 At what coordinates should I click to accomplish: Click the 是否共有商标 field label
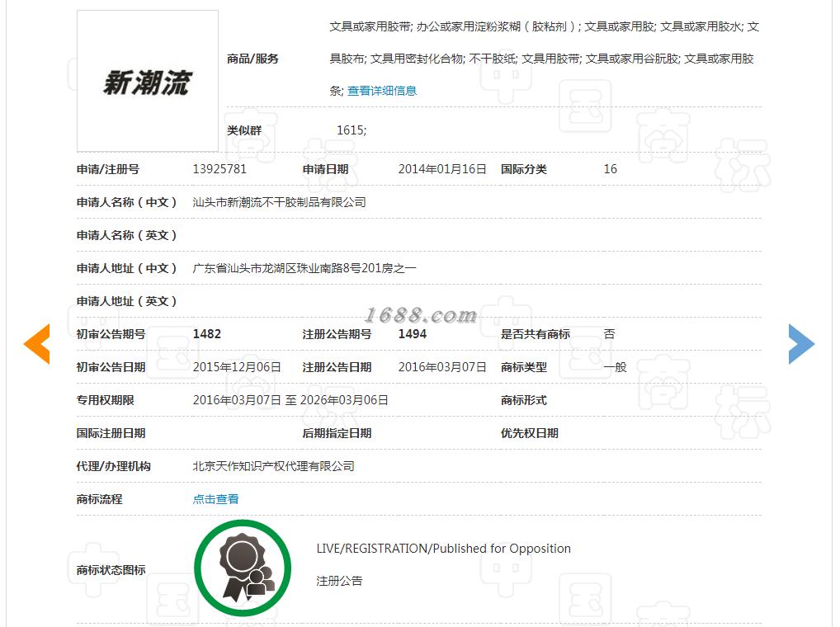[536, 334]
